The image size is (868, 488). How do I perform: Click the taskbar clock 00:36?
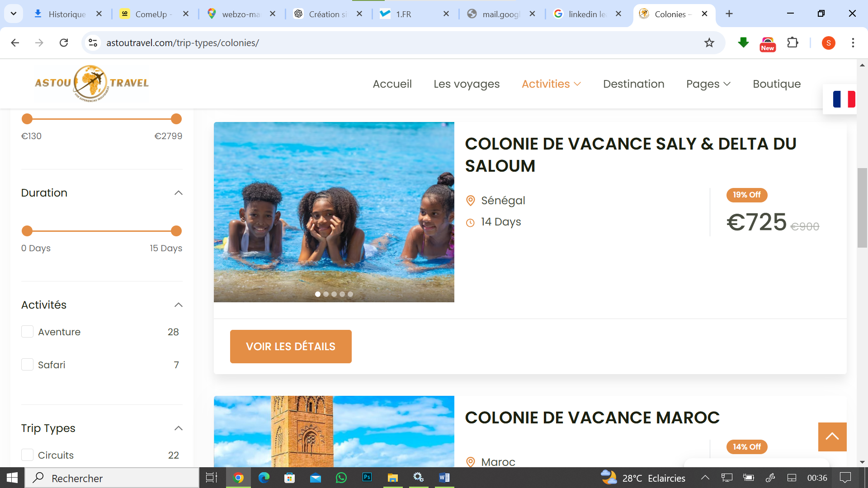817,478
